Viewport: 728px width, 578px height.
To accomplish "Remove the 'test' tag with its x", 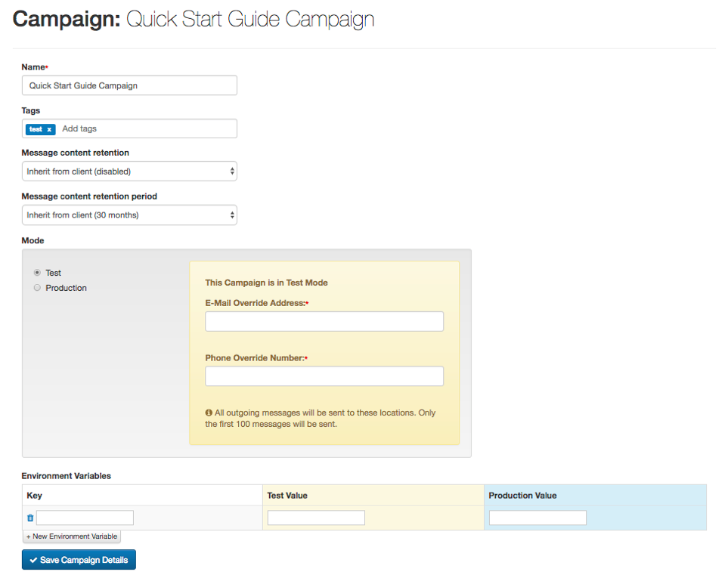I will (x=49, y=129).
